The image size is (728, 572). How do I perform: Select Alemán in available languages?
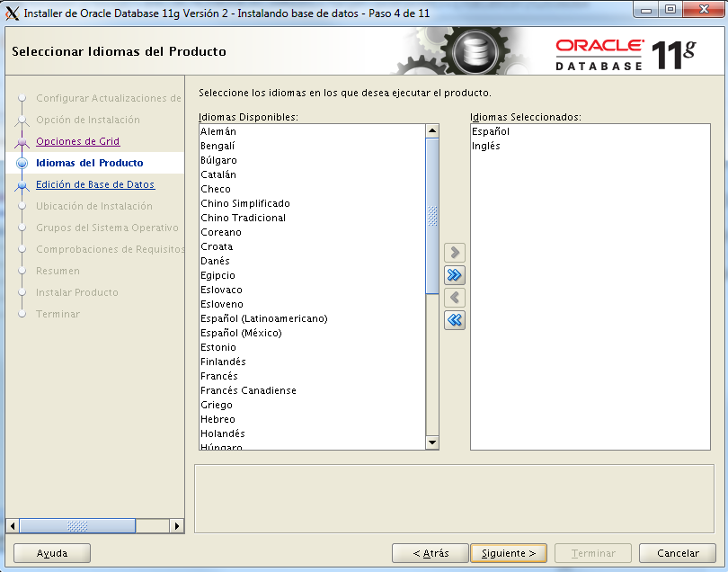click(312, 131)
